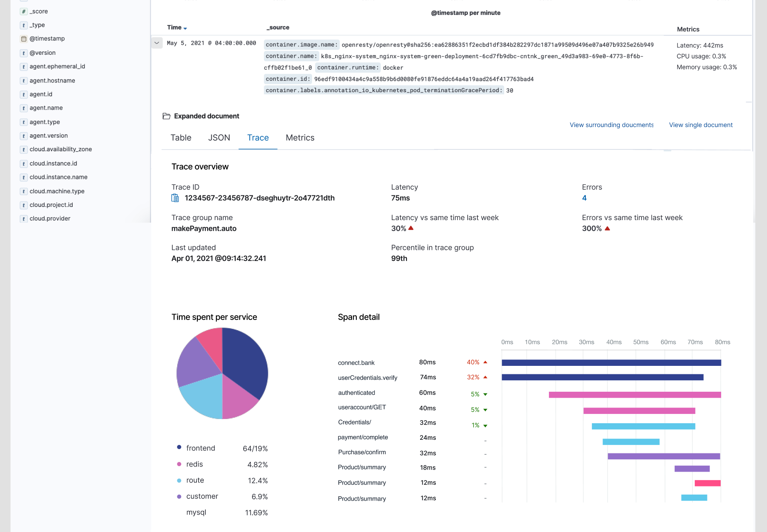This screenshot has width=767, height=532.
Task: Click the customer legend color dot
Action: [179, 496]
